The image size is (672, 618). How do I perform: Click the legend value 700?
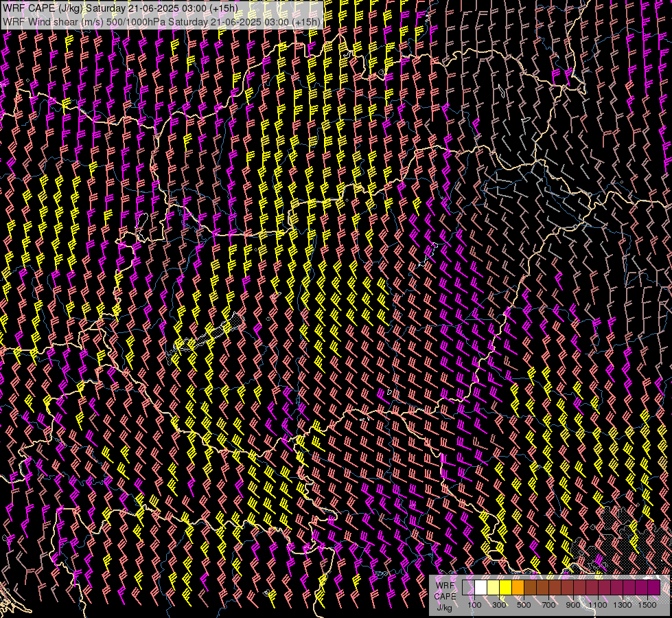[x=548, y=605]
